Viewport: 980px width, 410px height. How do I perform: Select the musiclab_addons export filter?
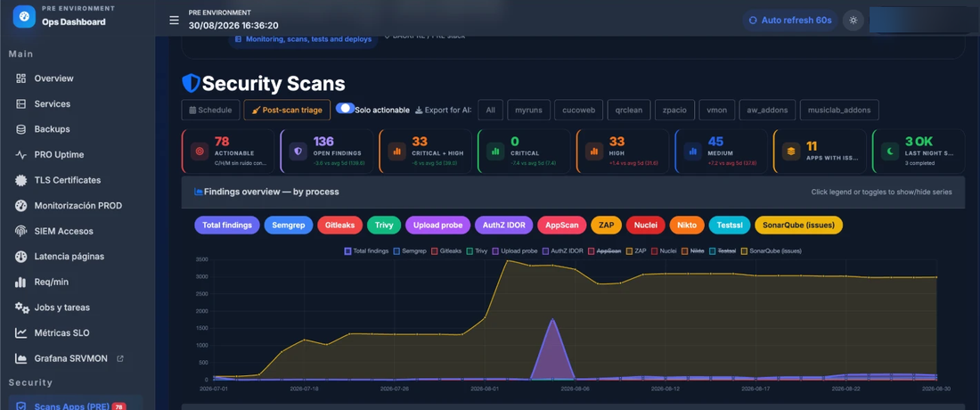point(839,110)
